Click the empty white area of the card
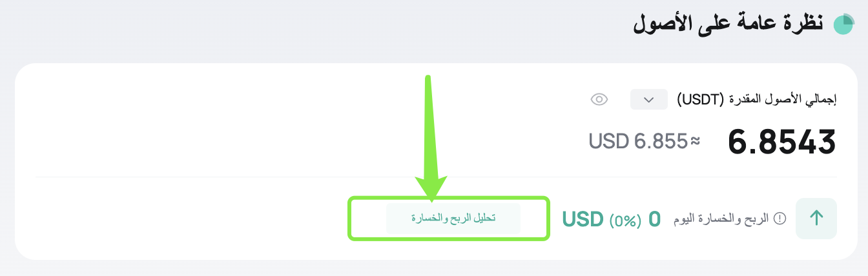Viewport: 868px width, 276px height. click(194, 123)
